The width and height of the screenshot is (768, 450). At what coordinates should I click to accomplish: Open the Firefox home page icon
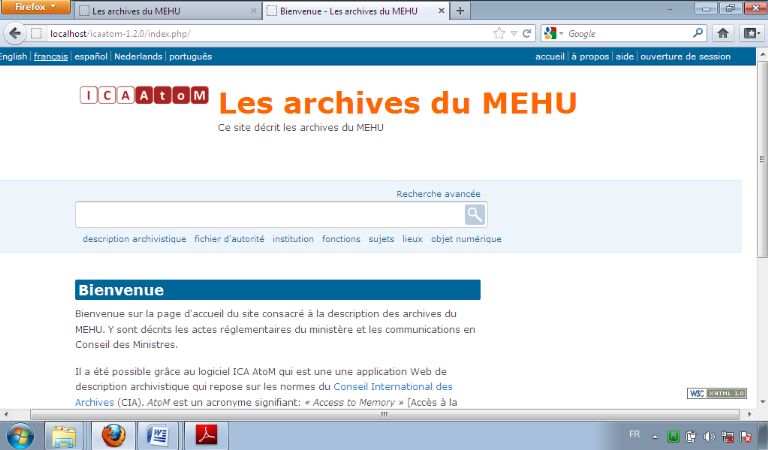pyautogui.click(x=723, y=33)
